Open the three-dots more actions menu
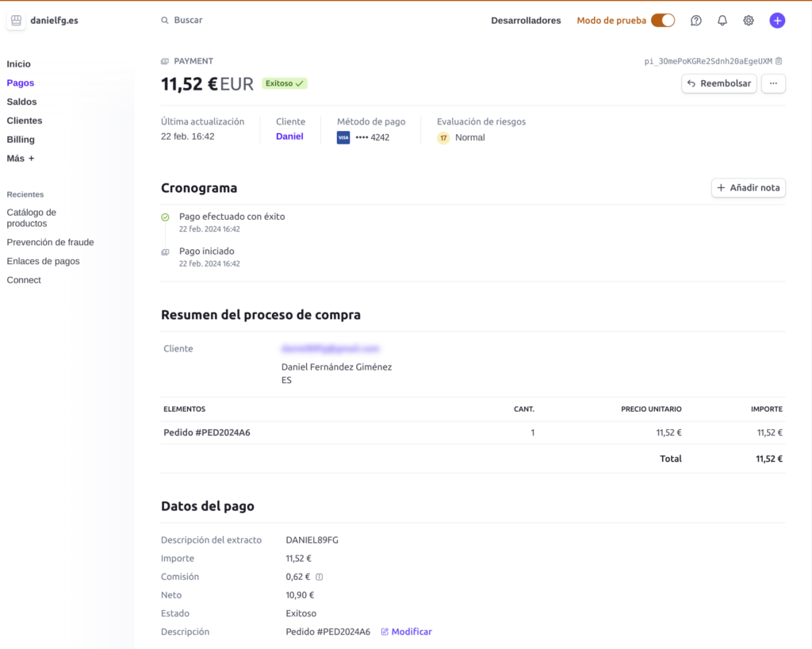 772,83
